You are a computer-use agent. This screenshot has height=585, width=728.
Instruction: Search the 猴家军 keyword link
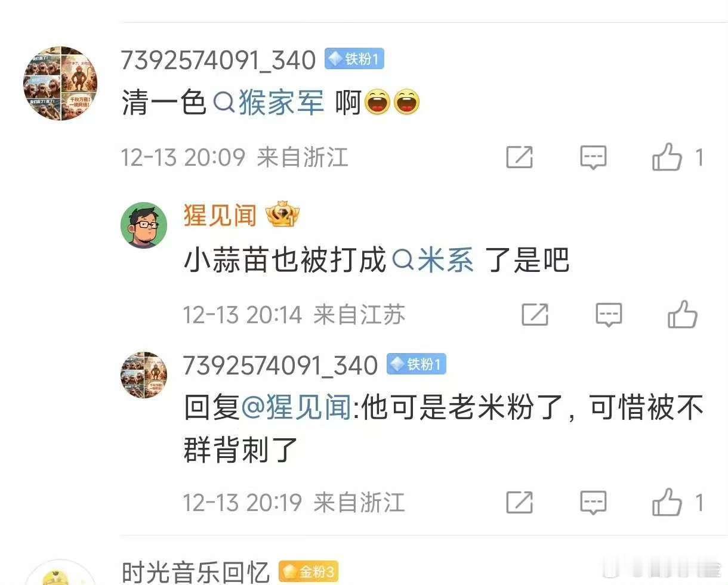269,103
